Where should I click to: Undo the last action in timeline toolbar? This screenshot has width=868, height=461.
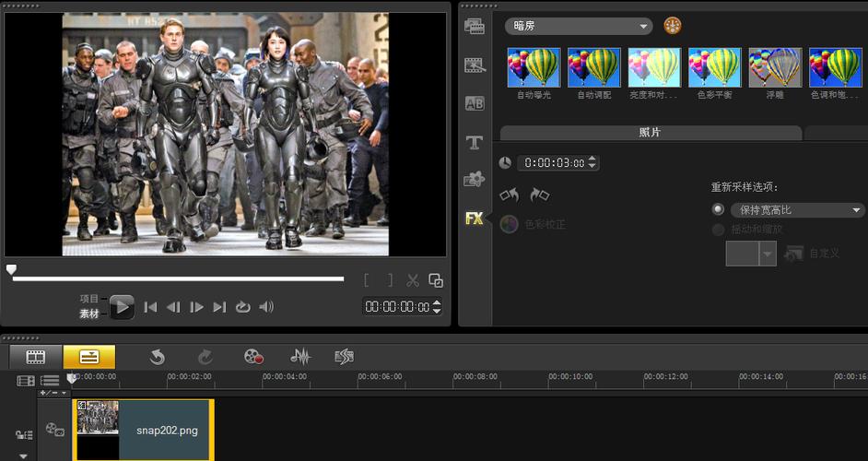(x=158, y=357)
